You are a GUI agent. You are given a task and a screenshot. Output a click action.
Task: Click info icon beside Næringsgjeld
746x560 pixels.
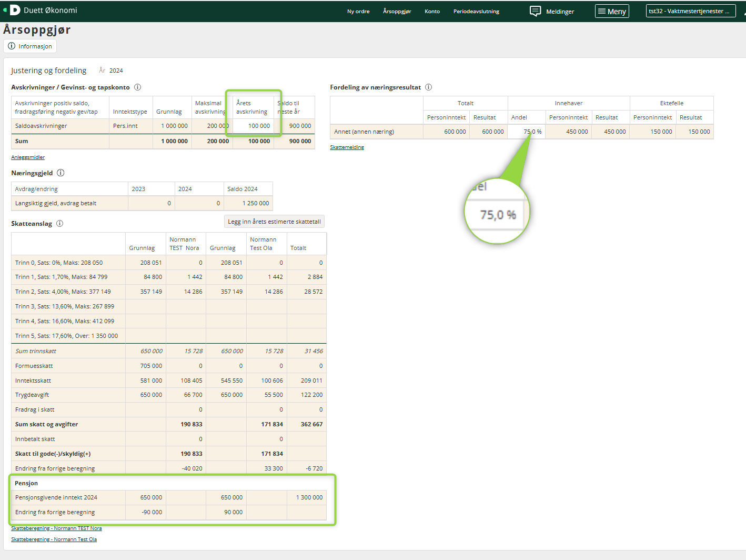click(61, 173)
